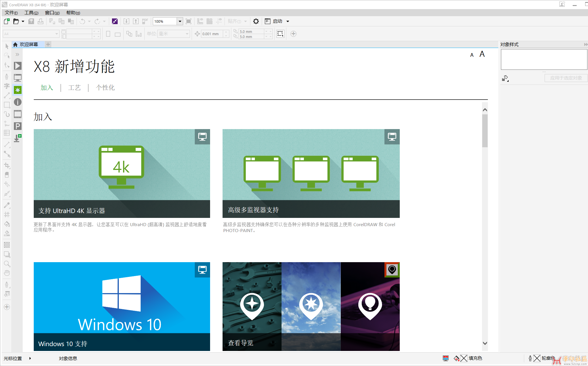The image size is (588, 366).
Task: Open the 启动 launcher dropdown arrow
Action: click(288, 21)
